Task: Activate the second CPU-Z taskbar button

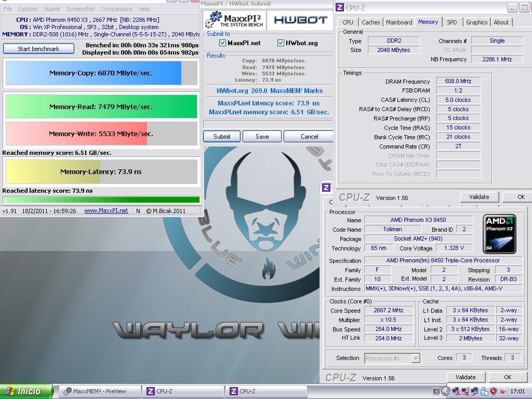Action: click(267, 391)
